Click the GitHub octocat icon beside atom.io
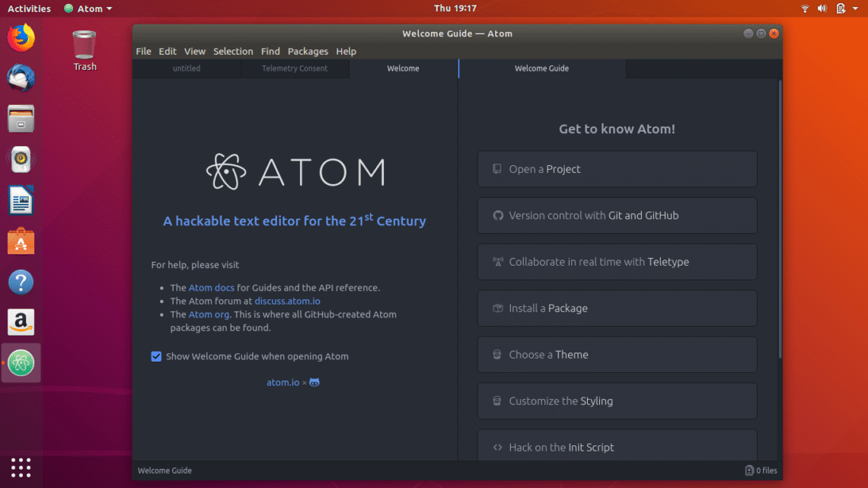Viewport: 868px width, 488px height. click(x=314, y=382)
